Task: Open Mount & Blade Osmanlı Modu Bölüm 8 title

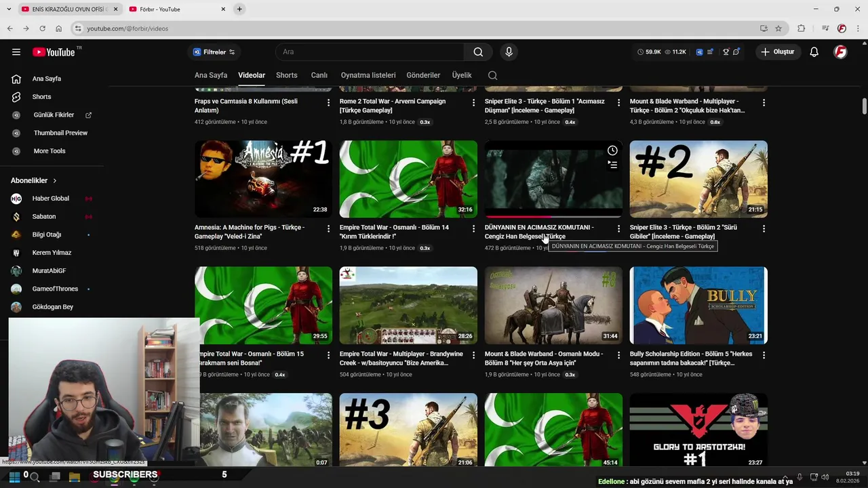Action: pyautogui.click(x=545, y=358)
